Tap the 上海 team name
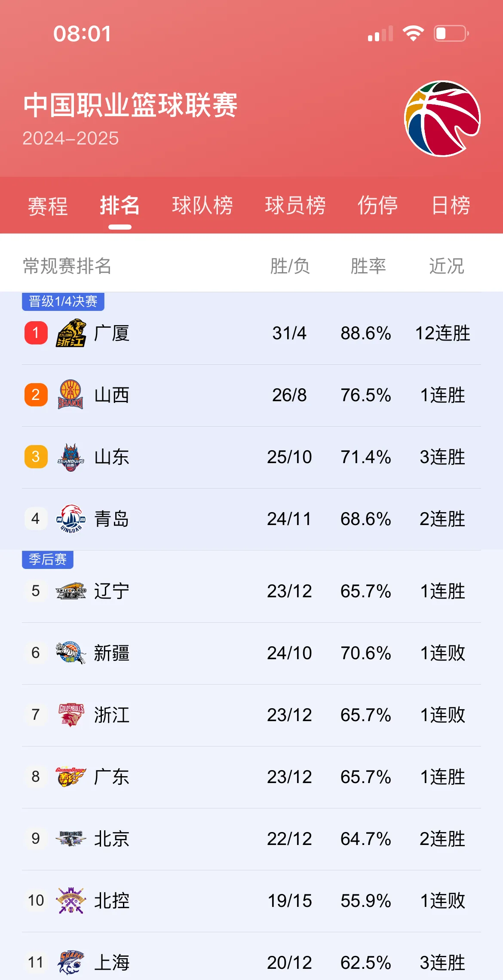Viewport: 503px width, 980px height. tap(112, 962)
